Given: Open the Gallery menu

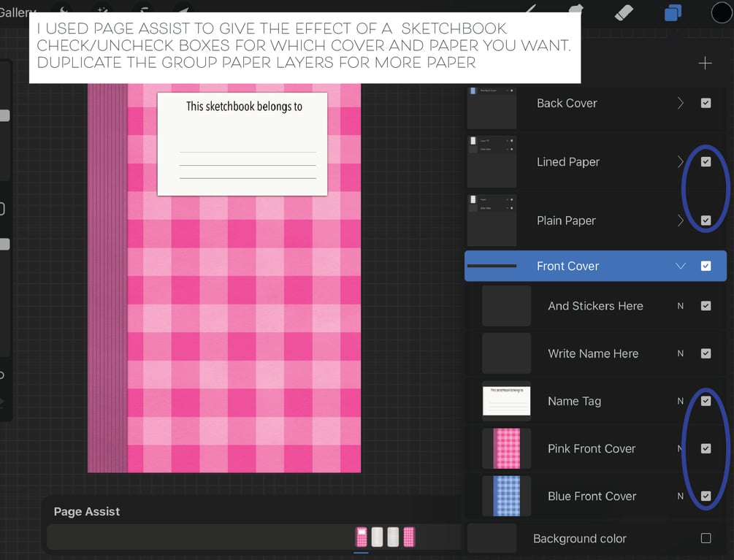Looking at the screenshot, I should [x=18, y=12].
